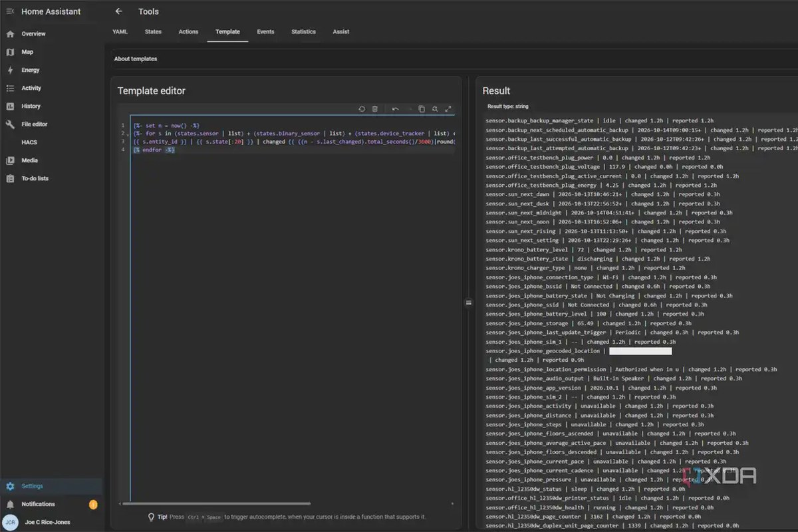Open Joe C Rice-Jones user profile

click(x=52, y=522)
